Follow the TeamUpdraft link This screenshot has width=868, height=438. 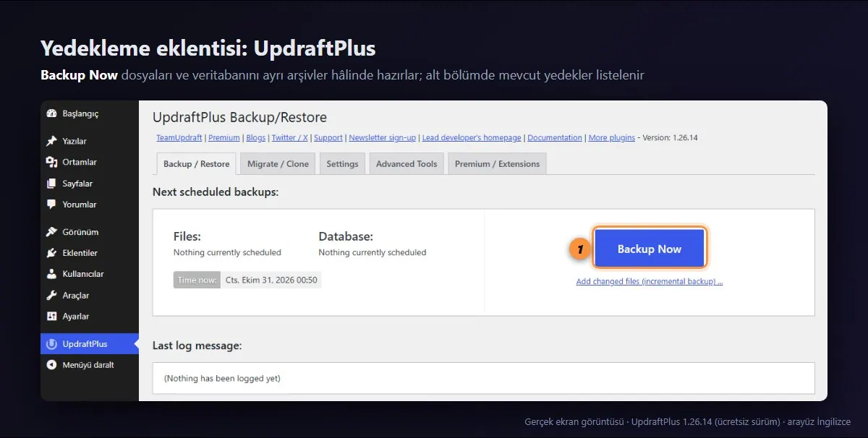tap(179, 137)
